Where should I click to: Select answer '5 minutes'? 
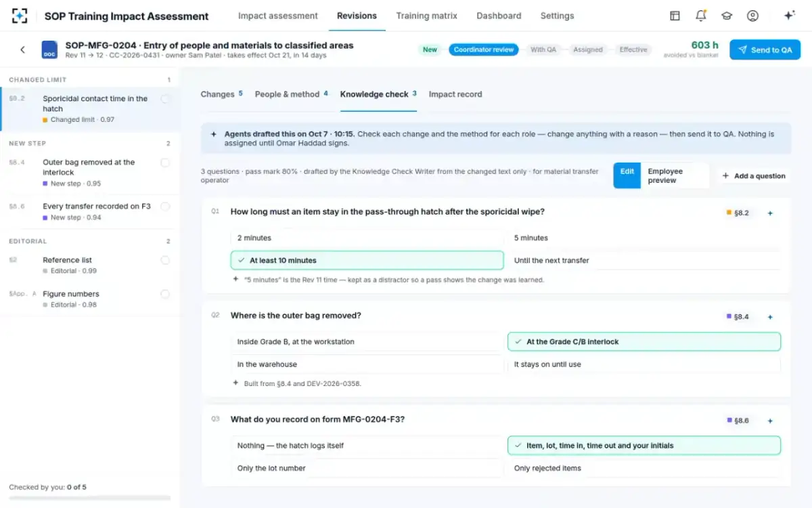tap(644, 238)
